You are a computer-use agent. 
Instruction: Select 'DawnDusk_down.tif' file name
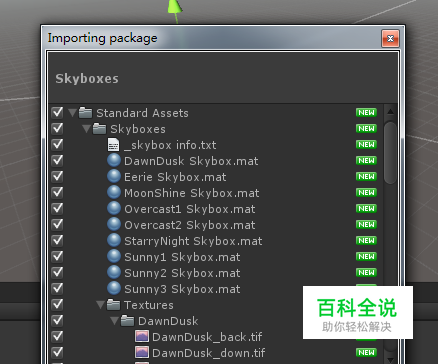tap(209, 353)
